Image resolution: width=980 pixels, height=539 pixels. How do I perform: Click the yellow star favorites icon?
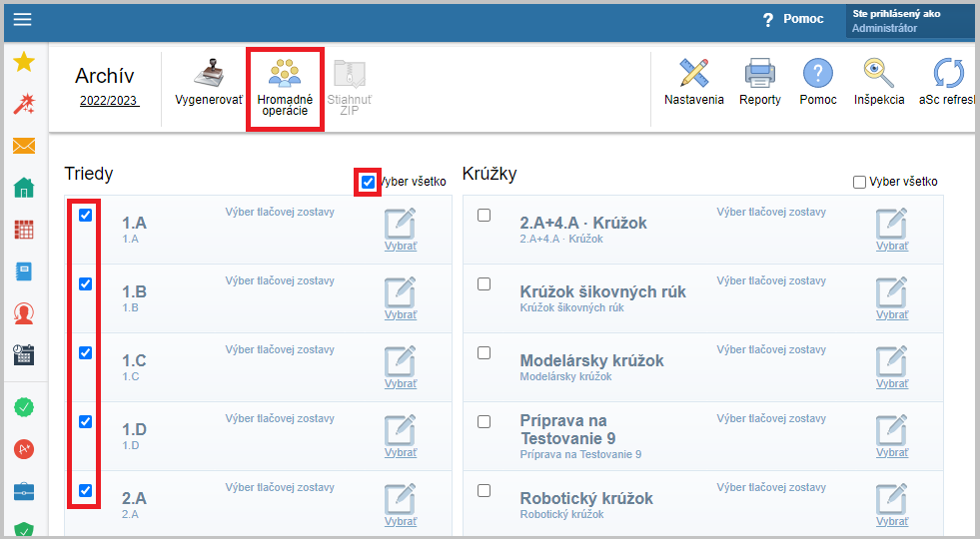[x=24, y=62]
